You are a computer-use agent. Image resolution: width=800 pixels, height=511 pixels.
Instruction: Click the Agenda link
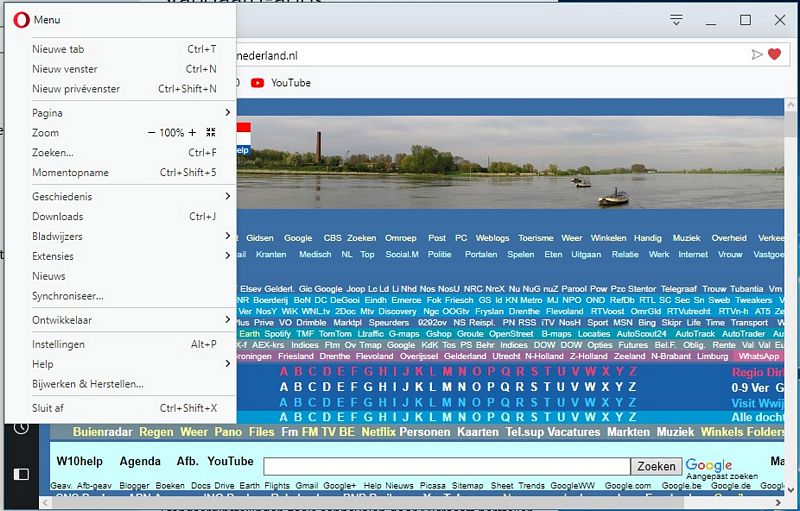click(140, 461)
